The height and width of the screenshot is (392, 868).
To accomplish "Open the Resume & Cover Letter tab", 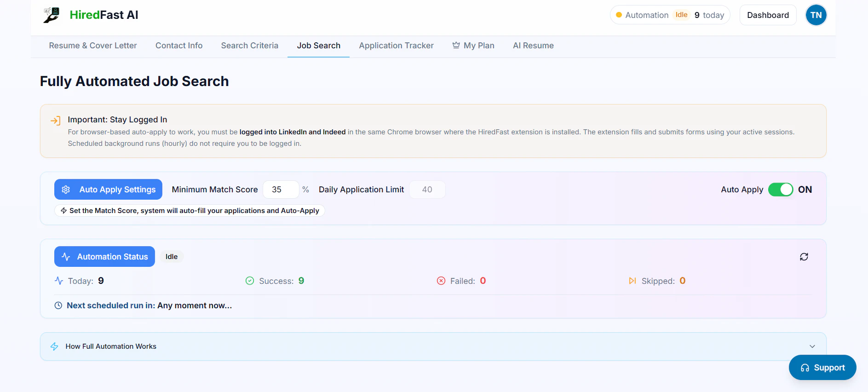I will tap(93, 46).
